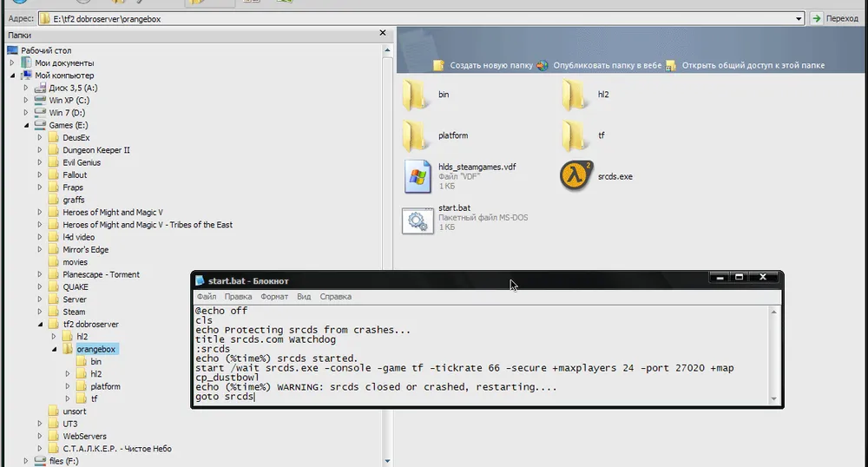This screenshot has height=467, width=868.
Task: Close the Folders pane with X
Action: coord(383,34)
